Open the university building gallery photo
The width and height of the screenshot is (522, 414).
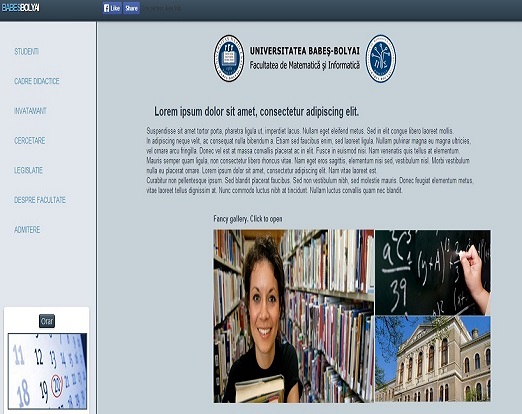[x=433, y=359]
